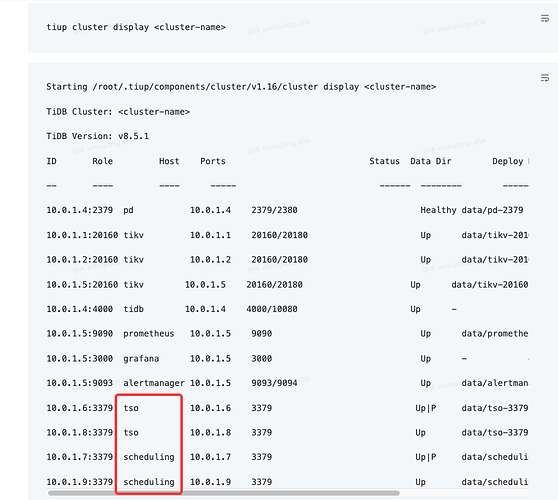Image resolution: width=558 pixels, height=500 pixels.
Task: Click the 'scheduling' role of 10.0.1.7
Action: pos(149,457)
